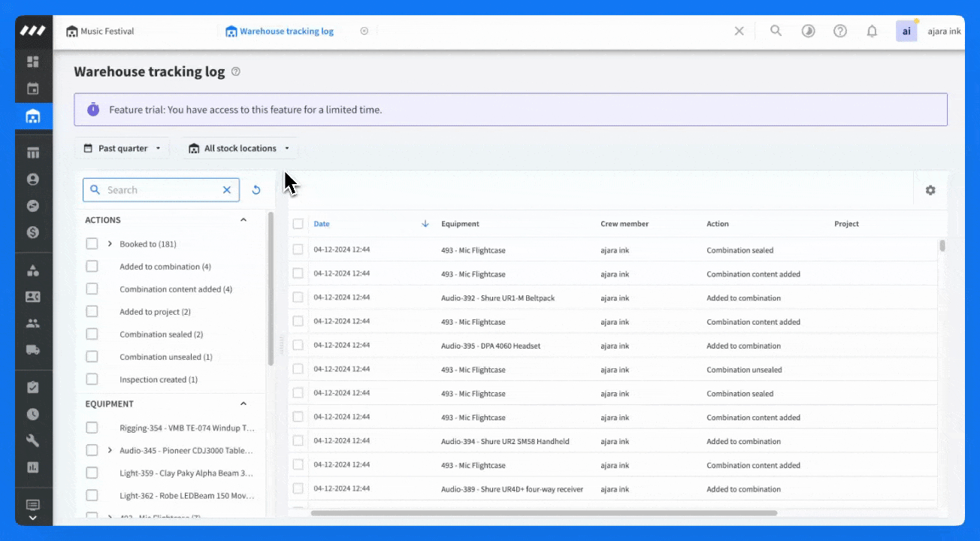Expand the Audio-345 Pioneer CDJ3000 group
980x541 pixels.
pos(110,450)
